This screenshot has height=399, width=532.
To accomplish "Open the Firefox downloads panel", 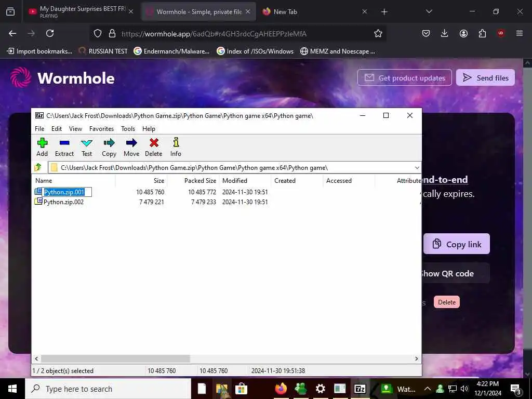I will (x=445, y=33).
